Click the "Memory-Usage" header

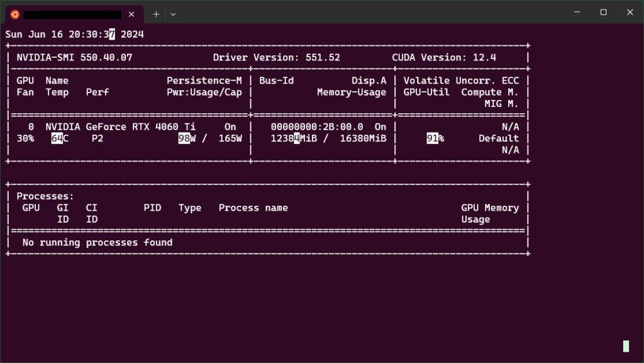[352, 92]
